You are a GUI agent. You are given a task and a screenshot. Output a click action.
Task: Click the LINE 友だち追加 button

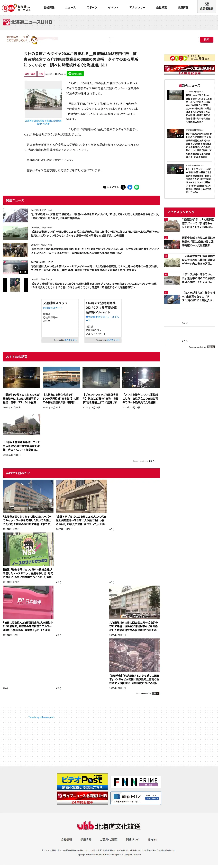[75, 74]
